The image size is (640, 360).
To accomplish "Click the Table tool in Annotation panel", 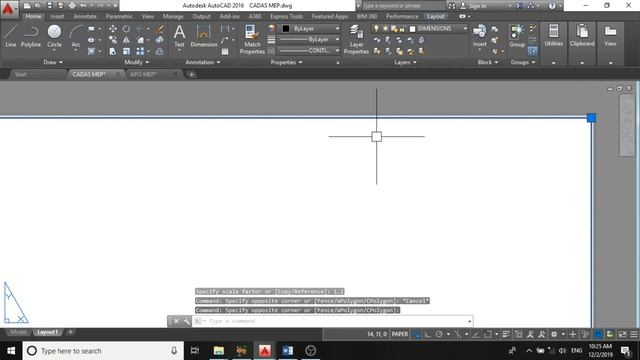I will coord(225,51).
